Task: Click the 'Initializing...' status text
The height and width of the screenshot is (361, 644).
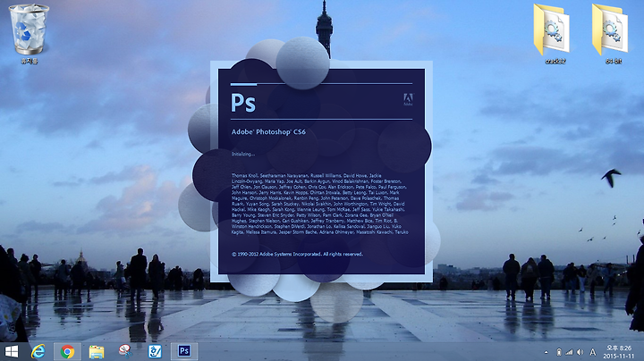Action: (x=243, y=155)
